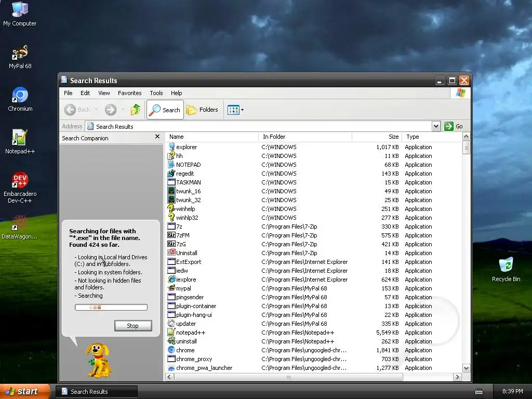Open the Edit menu
This screenshot has width=532, height=399.
pyautogui.click(x=85, y=93)
